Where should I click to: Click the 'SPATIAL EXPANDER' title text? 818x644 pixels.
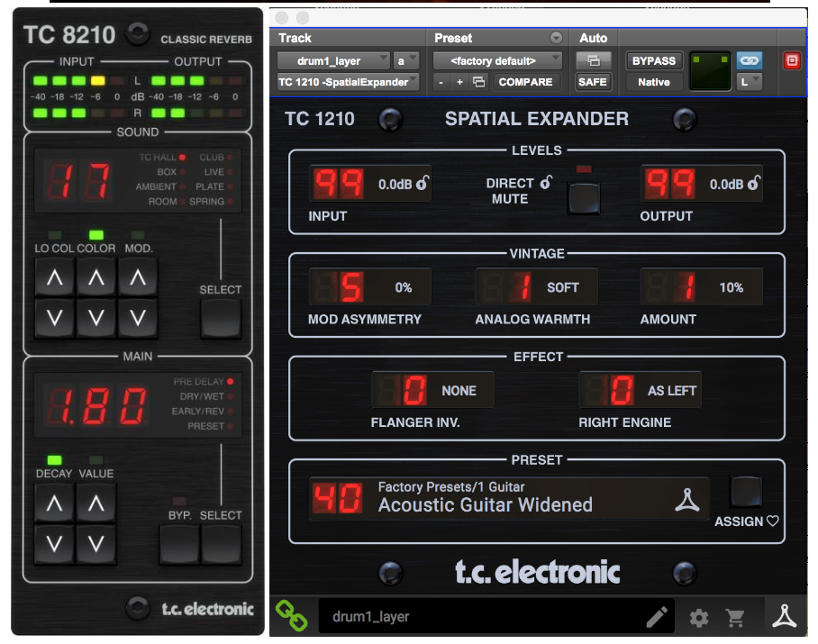(x=536, y=119)
